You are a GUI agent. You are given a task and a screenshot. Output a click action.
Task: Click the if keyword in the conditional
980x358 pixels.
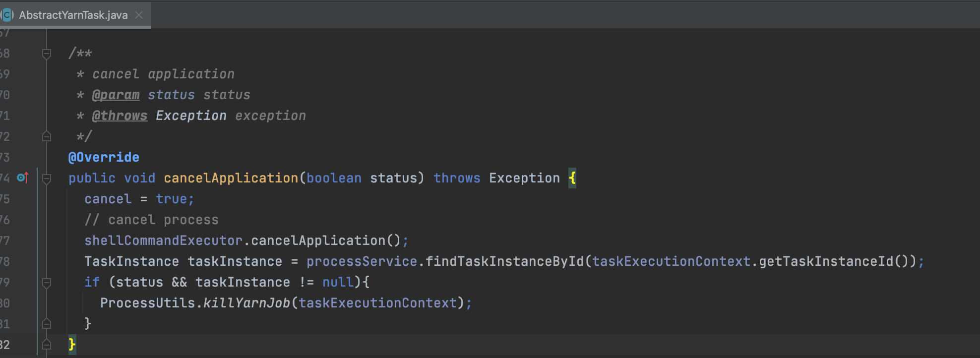tap(92, 282)
